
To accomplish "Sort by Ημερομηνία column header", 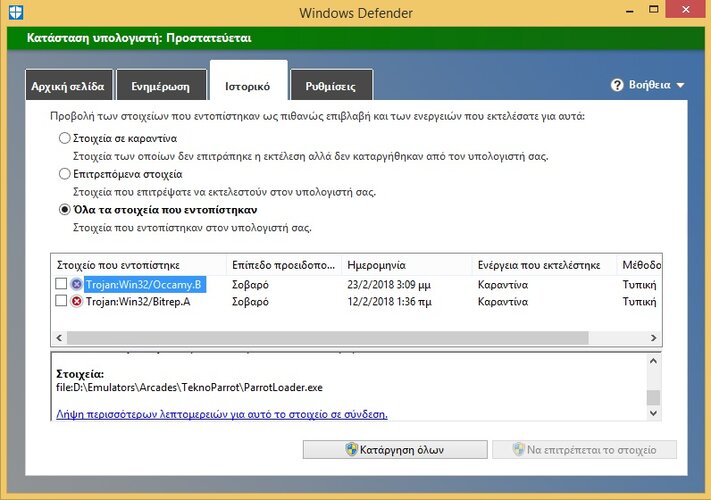I will (x=406, y=265).
